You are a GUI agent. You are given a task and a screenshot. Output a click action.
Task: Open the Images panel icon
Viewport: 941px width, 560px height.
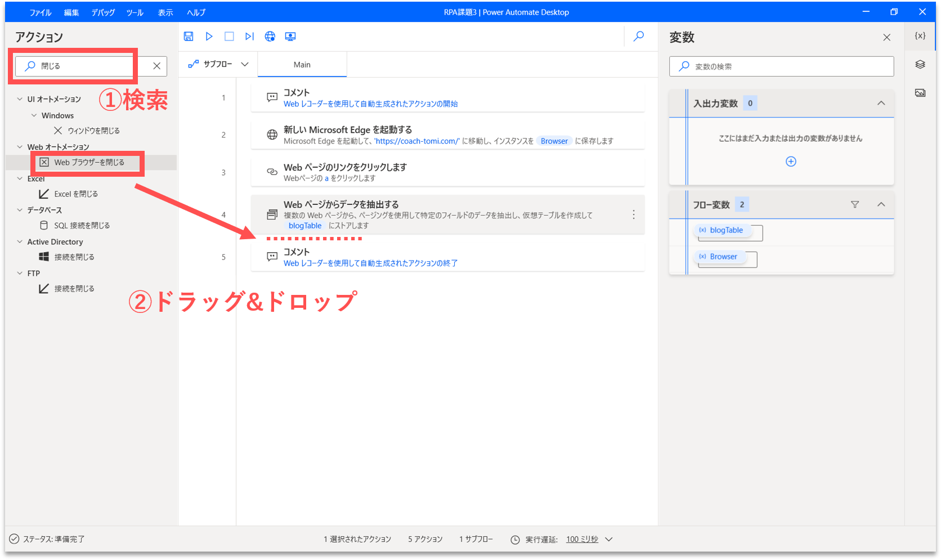pyautogui.click(x=920, y=93)
